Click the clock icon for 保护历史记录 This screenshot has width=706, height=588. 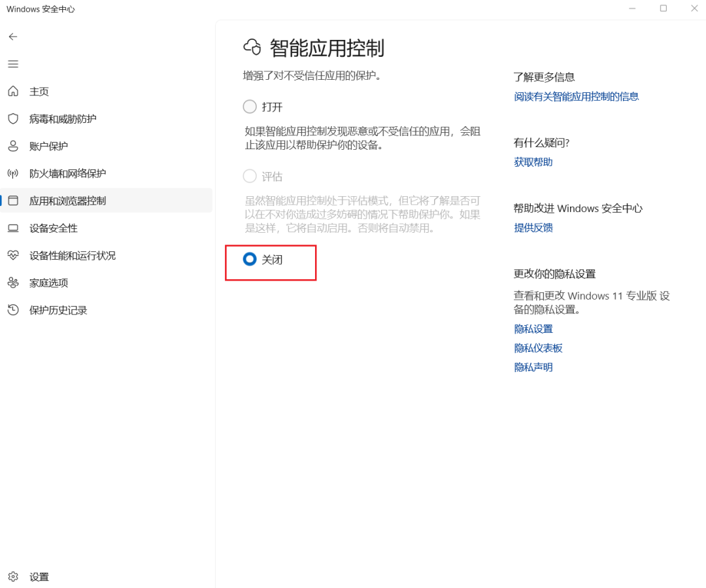coord(13,310)
